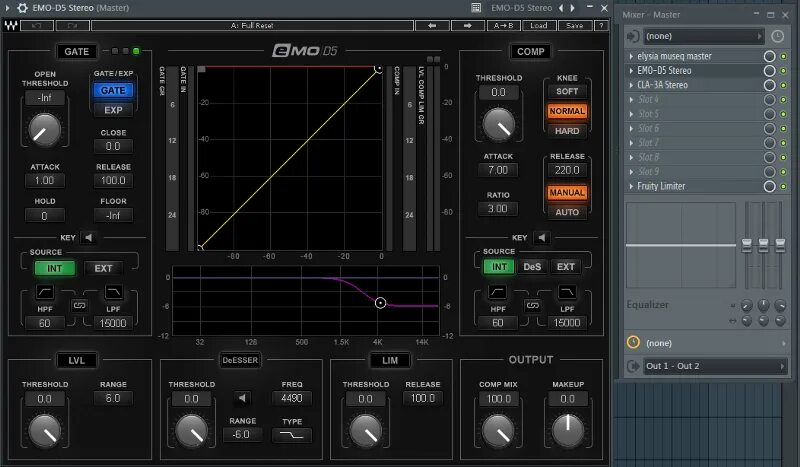Choose HARD knee for compressor
Screen dimensions: 800x467
(x=567, y=131)
